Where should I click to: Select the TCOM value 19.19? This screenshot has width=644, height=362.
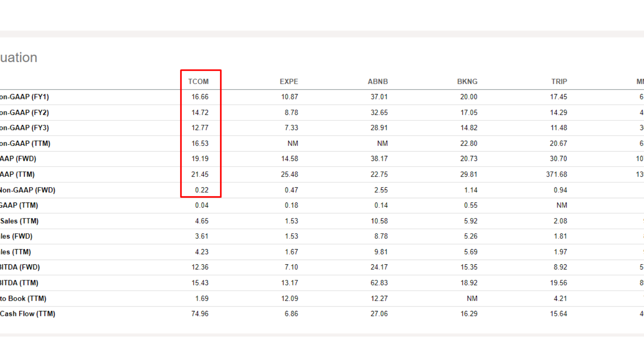(x=200, y=159)
